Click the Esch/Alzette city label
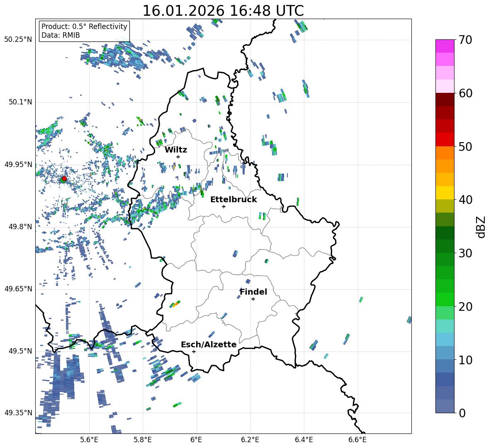 pyautogui.click(x=209, y=344)
